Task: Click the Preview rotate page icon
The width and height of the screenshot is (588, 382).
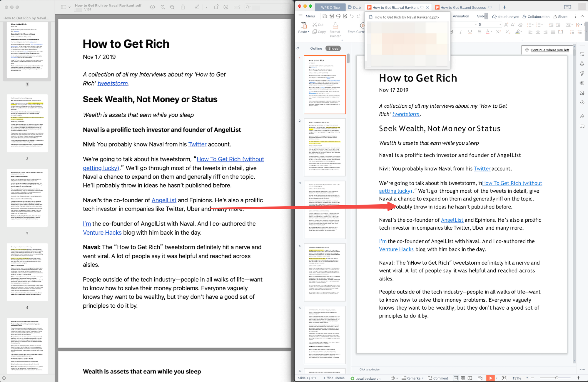Action: pos(216,7)
